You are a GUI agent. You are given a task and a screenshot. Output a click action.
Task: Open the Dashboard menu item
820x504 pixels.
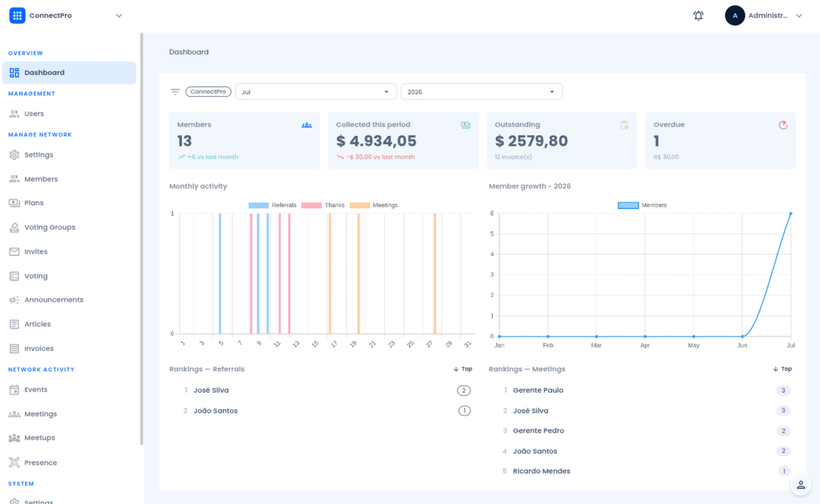point(69,73)
